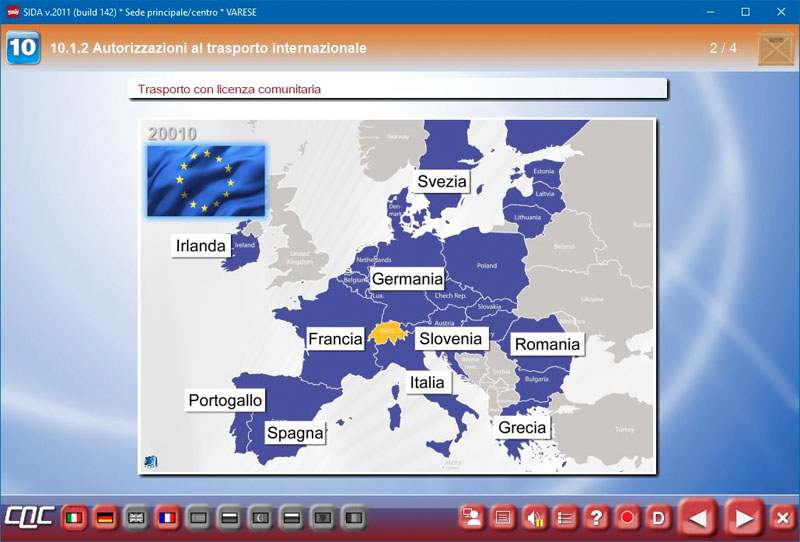Click the EU flag thumbnail
This screenshot has width=800, height=542.
(x=206, y=181)
